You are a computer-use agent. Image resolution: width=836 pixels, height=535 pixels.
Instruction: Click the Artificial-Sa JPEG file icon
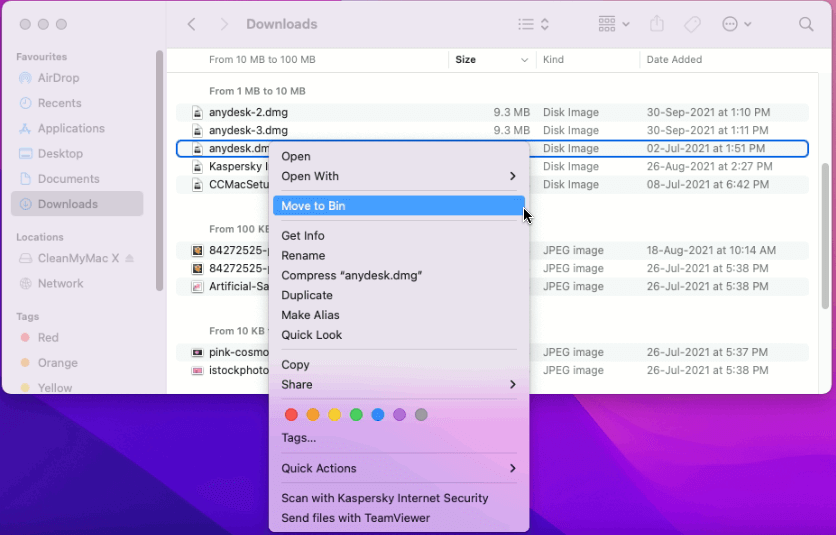[x=197, y=286]
